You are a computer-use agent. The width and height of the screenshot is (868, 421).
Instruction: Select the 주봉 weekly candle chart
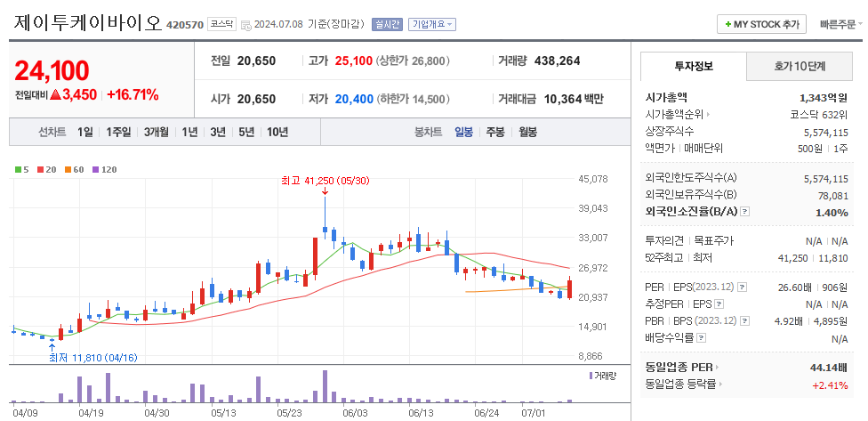pos(495,132)
